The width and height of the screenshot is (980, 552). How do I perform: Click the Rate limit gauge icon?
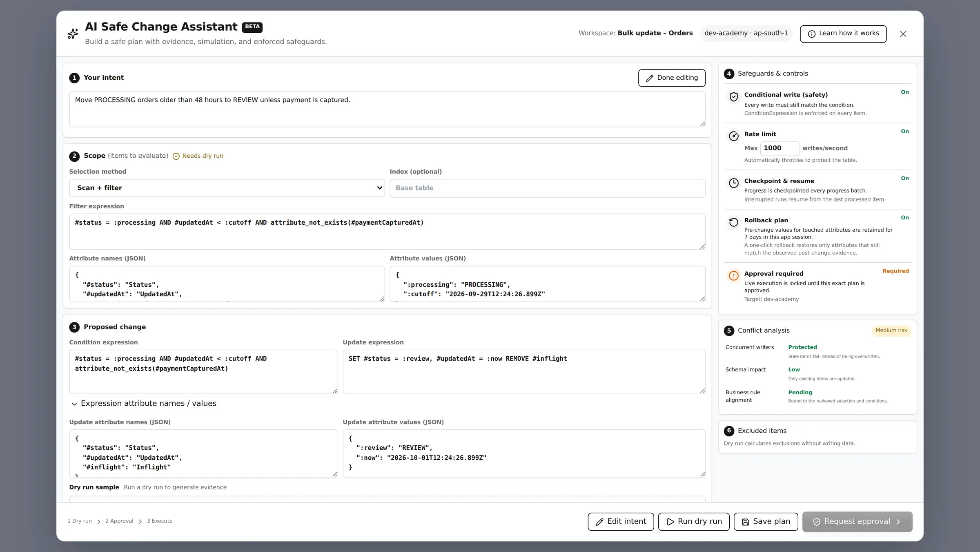(734, 136)
